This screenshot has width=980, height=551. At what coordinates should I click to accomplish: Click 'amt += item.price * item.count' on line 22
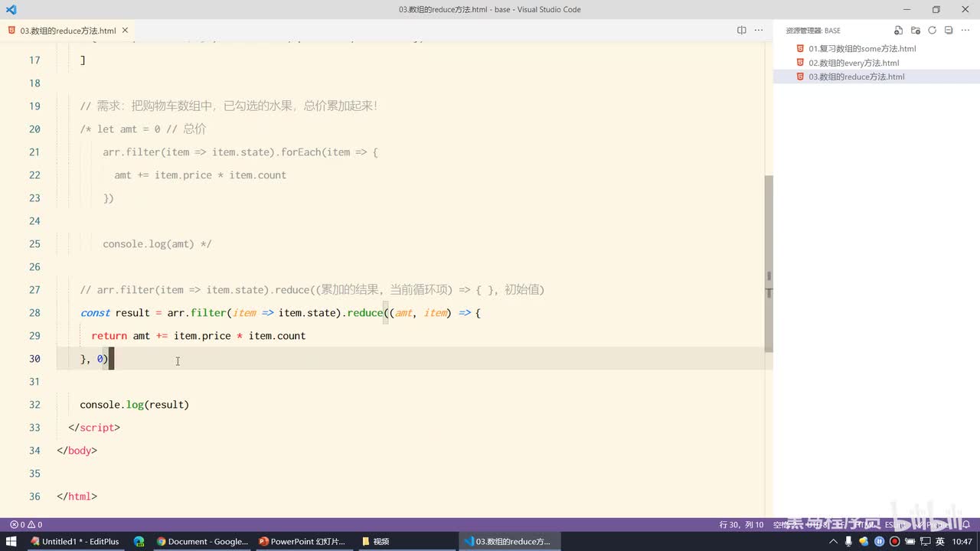(201, 175)
